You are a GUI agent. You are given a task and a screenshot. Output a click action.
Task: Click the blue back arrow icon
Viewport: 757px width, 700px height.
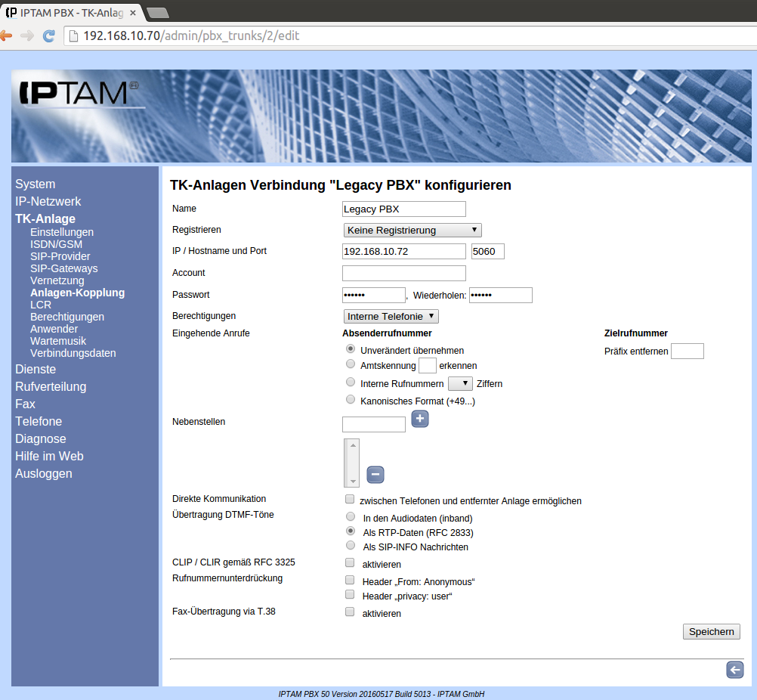(x=734, y=670)
